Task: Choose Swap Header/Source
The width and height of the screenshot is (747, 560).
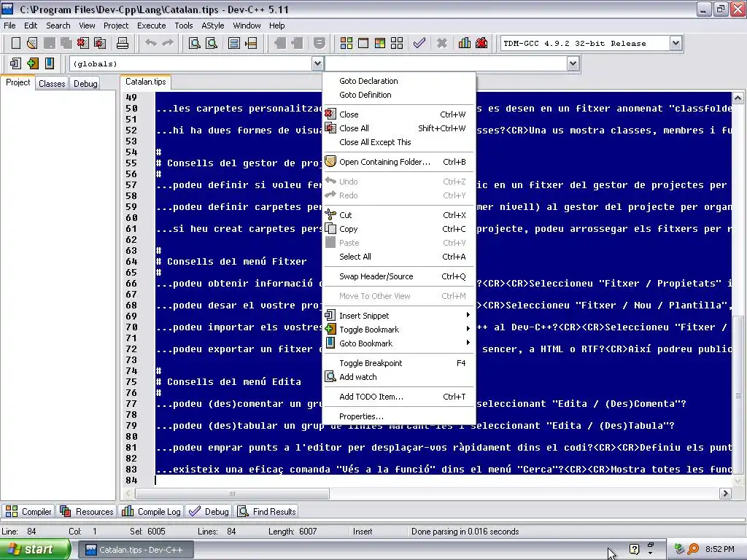Action: pyautogui.click(x=399, y=276)
